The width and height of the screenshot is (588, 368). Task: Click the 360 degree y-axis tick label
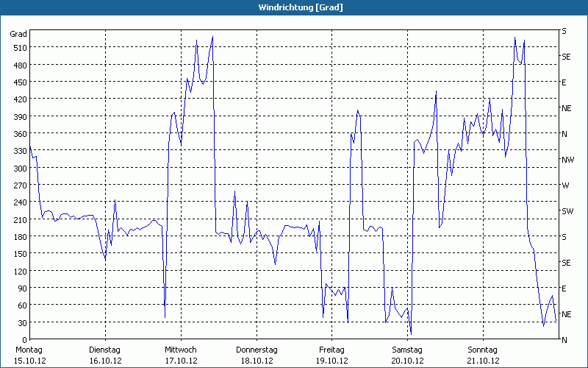pyautogui.click(x=18, y=134)
